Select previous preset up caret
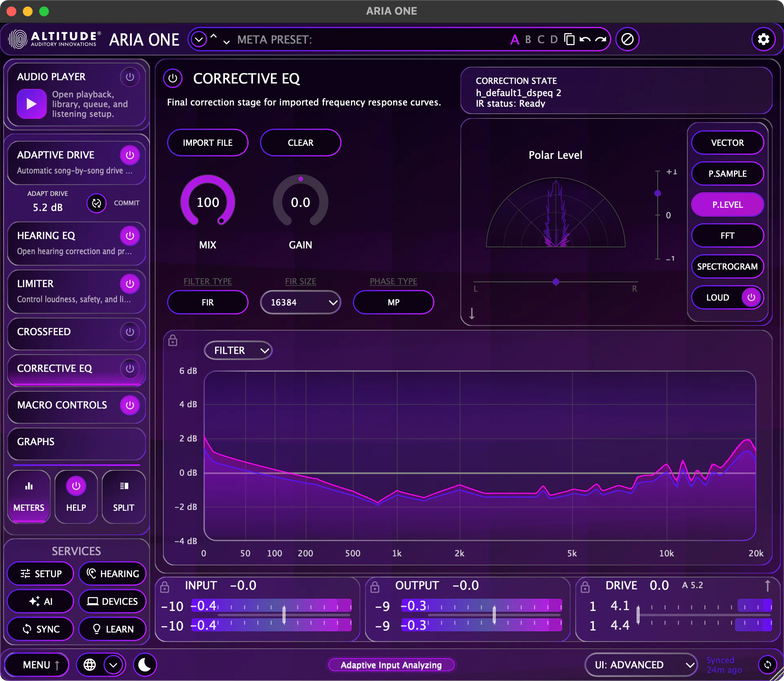Screen dimensions: 784x681 [x=214, y=36]
